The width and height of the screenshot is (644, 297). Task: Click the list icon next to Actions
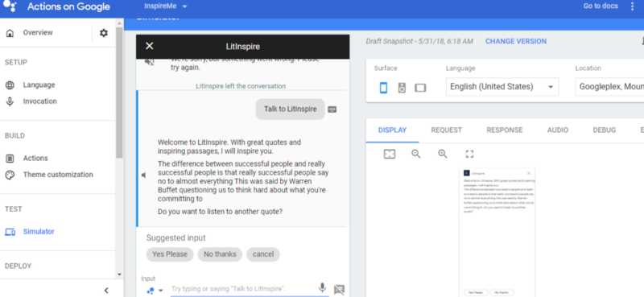(10, 159)
